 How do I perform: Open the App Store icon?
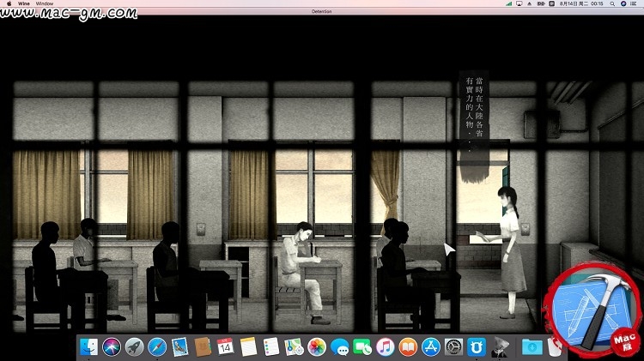tap(431, 347)
